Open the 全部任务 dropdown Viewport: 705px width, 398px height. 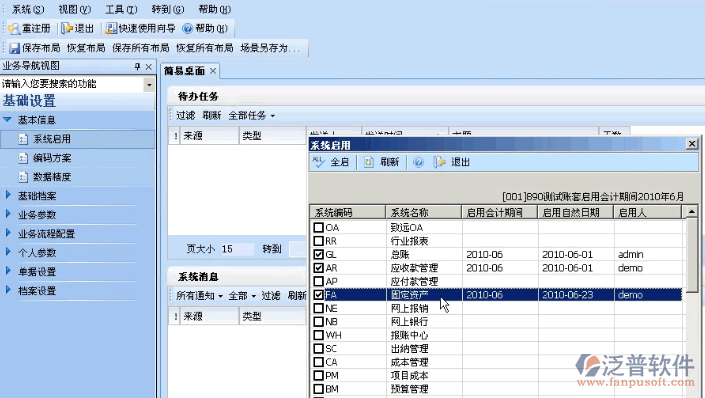click(251, 116)
